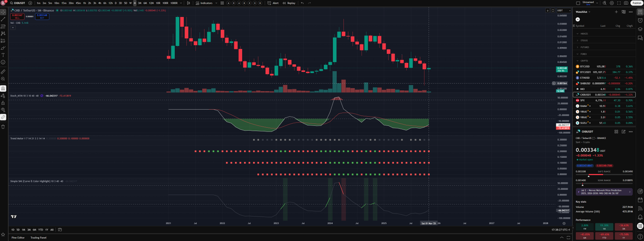The width and height of the screenshot is (644, 241).
Task: Open the Nervos Network Price Prediction news link
Action: [605, 192]
